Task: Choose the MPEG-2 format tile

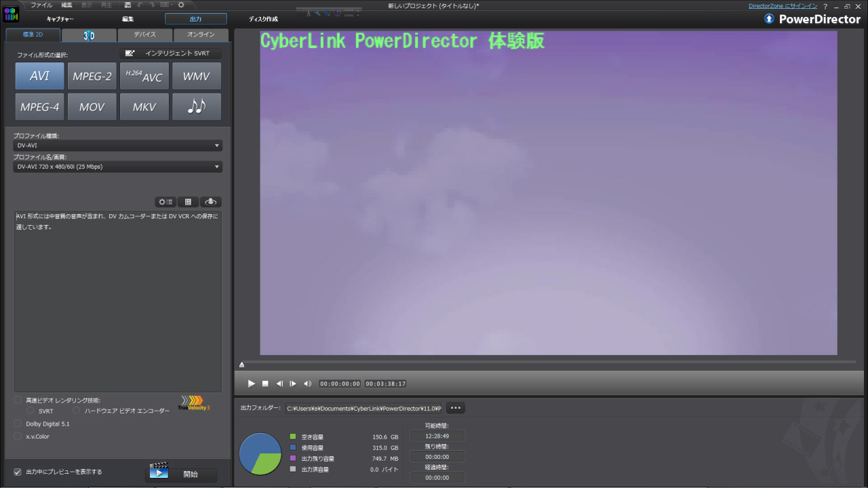Action: 92,76
